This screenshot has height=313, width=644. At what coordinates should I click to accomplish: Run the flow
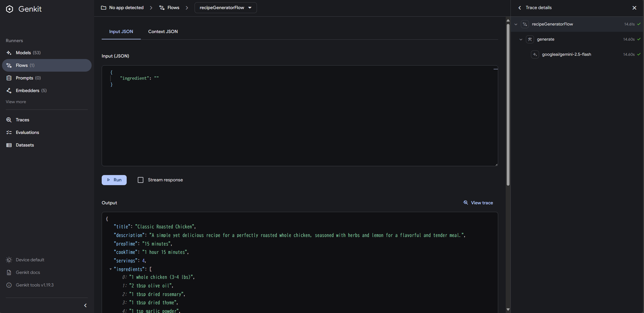114,180
